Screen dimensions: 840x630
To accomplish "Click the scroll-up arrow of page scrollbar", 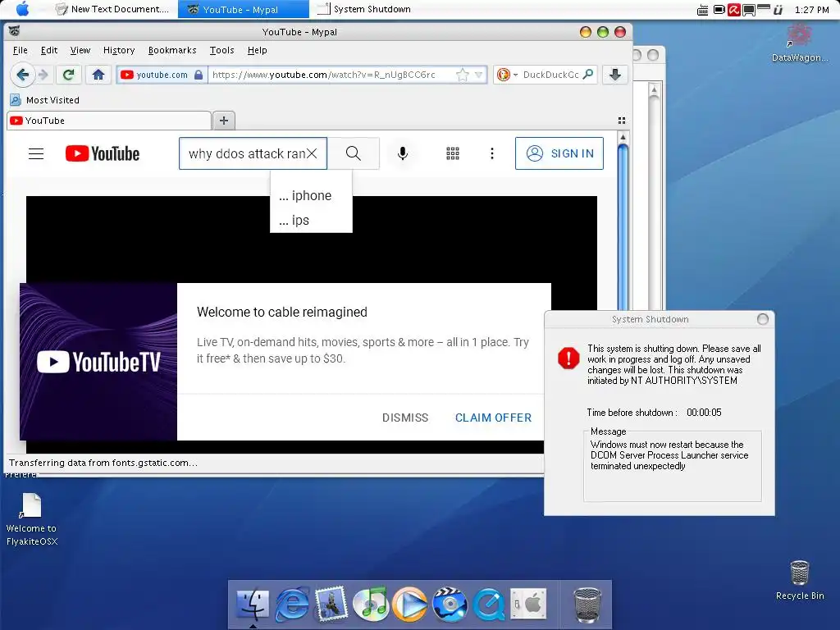I will (623, 138).
